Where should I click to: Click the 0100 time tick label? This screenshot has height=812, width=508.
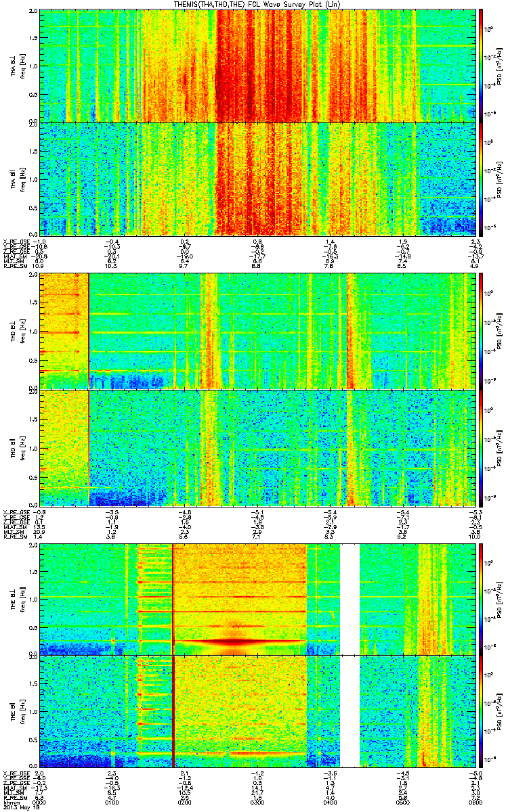pyautogui.click(x=112, y=803)
